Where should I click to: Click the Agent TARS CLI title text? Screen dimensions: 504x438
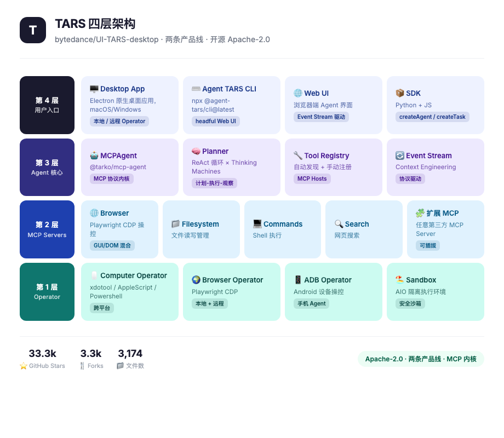point(229,89)
